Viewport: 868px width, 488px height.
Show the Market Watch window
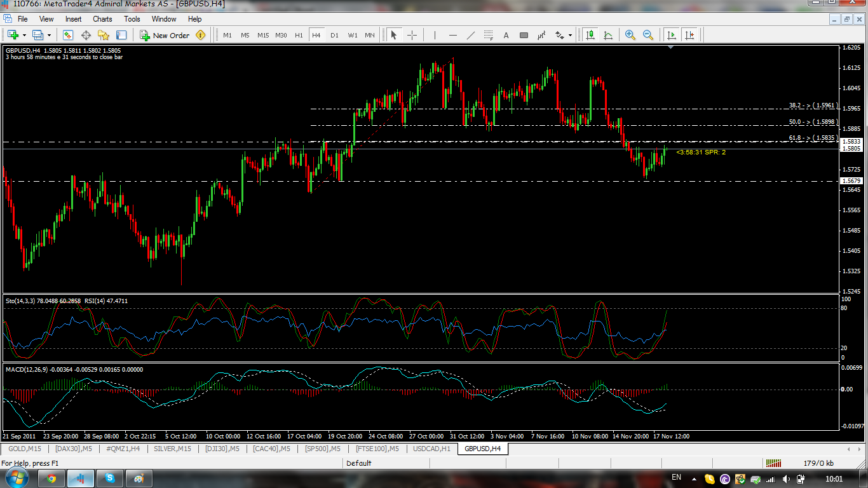[68, 35]
